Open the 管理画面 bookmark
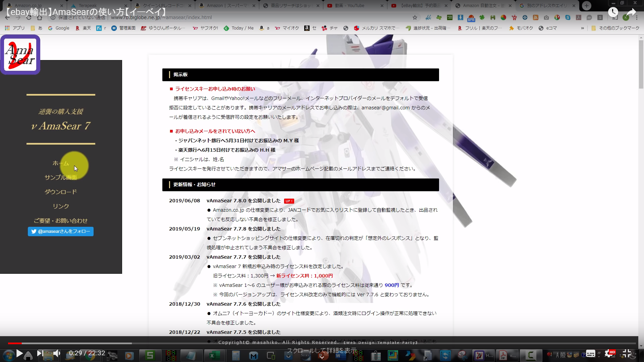 point(123,28)
